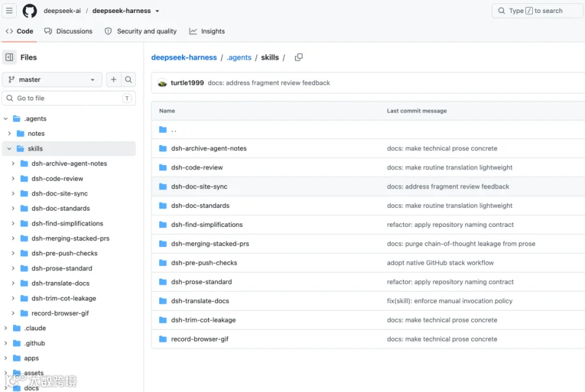
Task: Search the repository with magnifier button
Action: point(128,79)
